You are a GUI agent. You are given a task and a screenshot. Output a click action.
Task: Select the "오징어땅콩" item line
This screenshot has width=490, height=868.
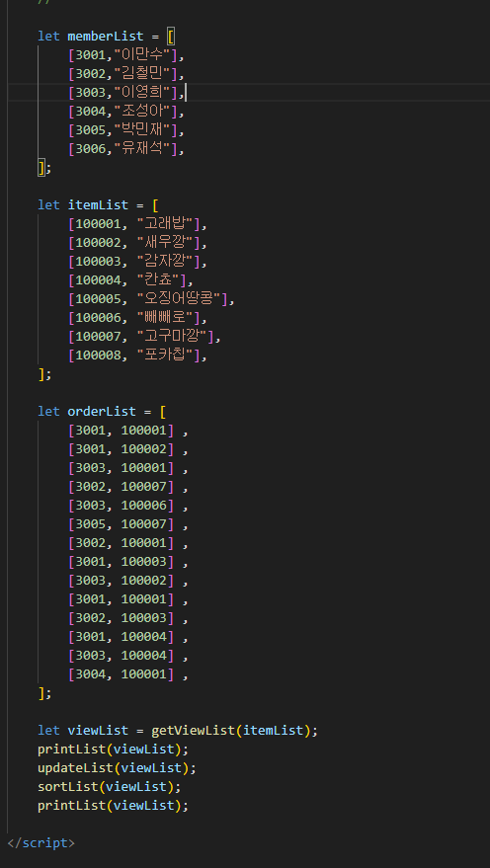point(152,299)
